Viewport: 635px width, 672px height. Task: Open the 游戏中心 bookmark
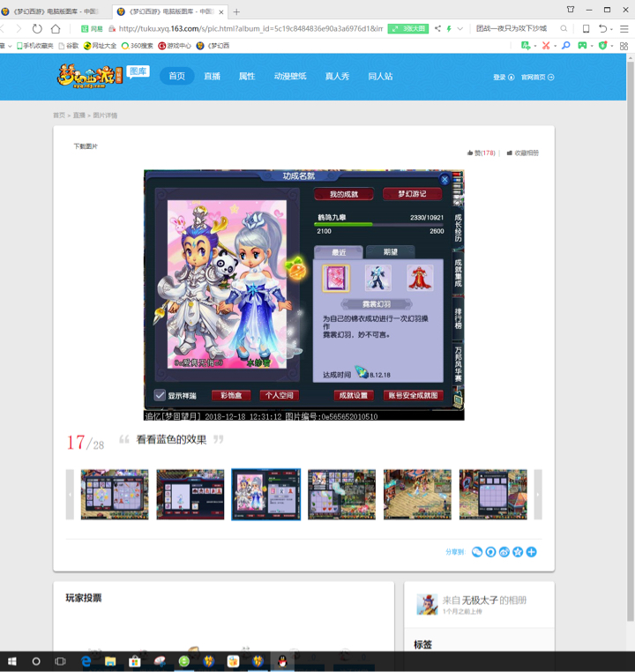175,46
